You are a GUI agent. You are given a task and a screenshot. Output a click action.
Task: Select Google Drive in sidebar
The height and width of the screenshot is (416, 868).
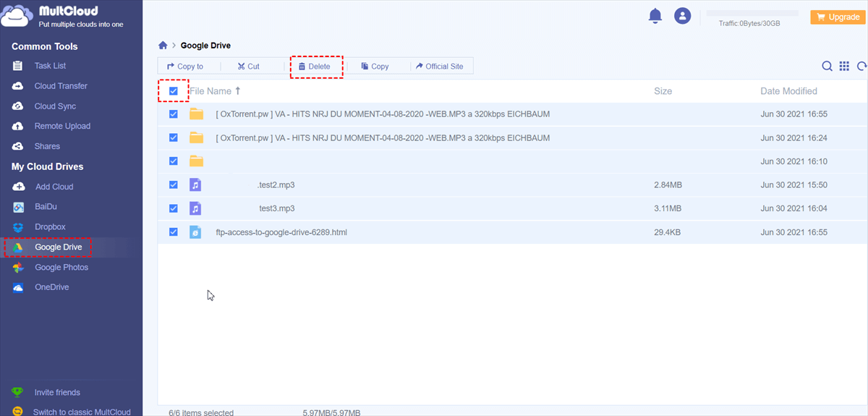[58, 247]
